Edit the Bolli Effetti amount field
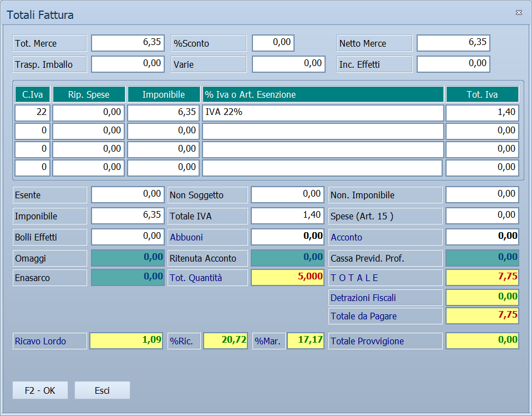Viewport: 532px width, 416px height. point(128,237)
